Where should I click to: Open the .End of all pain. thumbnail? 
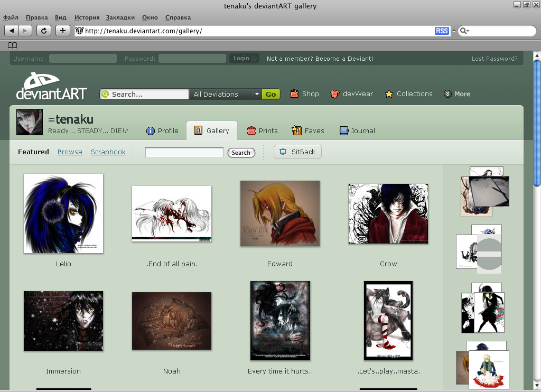pyautogui.click(x=172, y=213)
